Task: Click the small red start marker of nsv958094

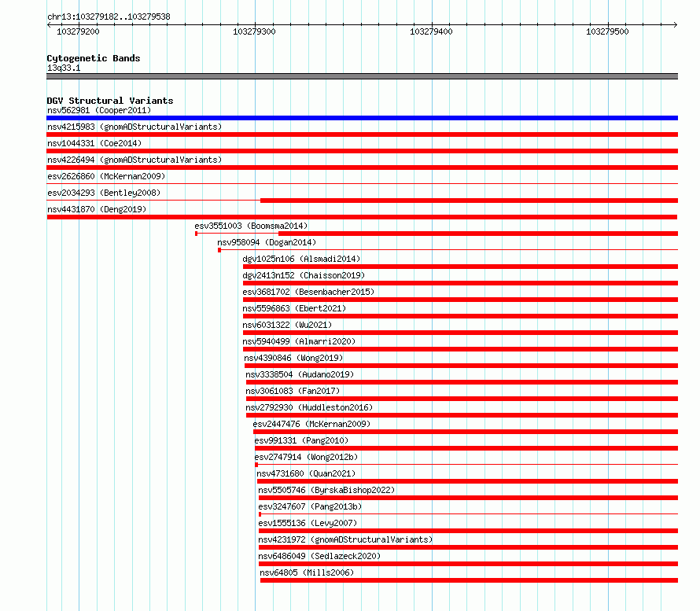Action: coord(219,250)
